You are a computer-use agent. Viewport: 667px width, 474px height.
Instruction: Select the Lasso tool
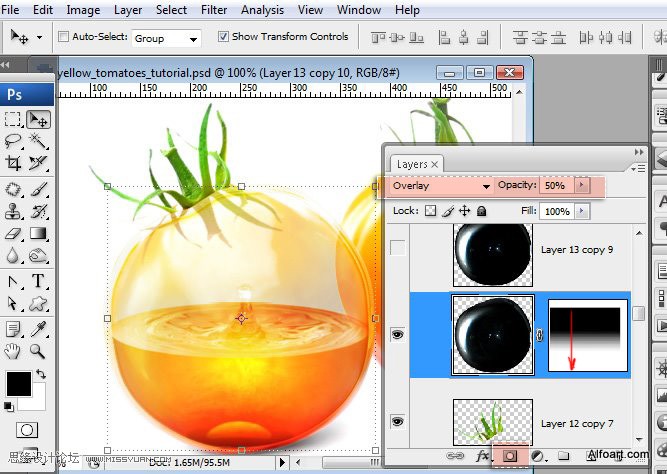(x=14, y=142)
